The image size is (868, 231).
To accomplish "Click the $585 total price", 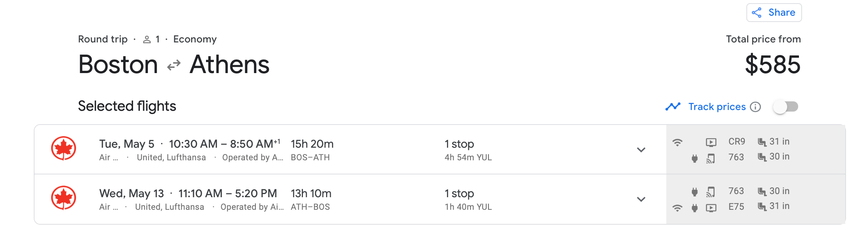I will click(x=773, y=65).
